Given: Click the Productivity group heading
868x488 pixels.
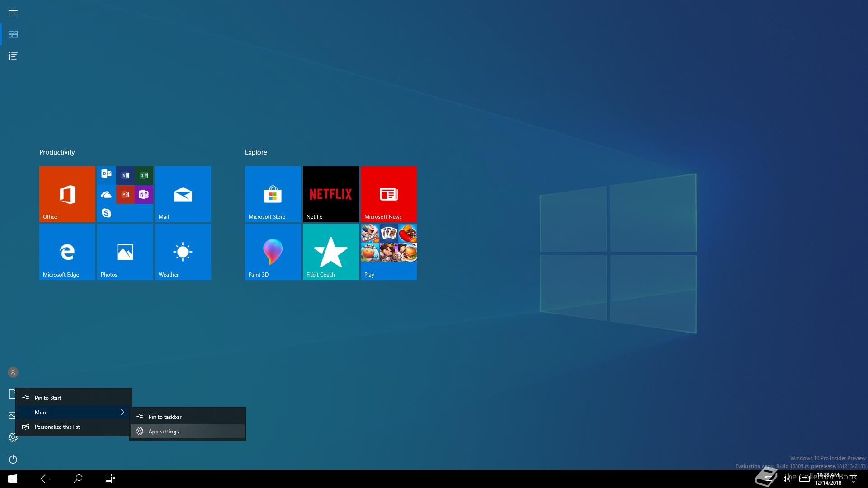Looking at the screenshot, I should (57, 152).
